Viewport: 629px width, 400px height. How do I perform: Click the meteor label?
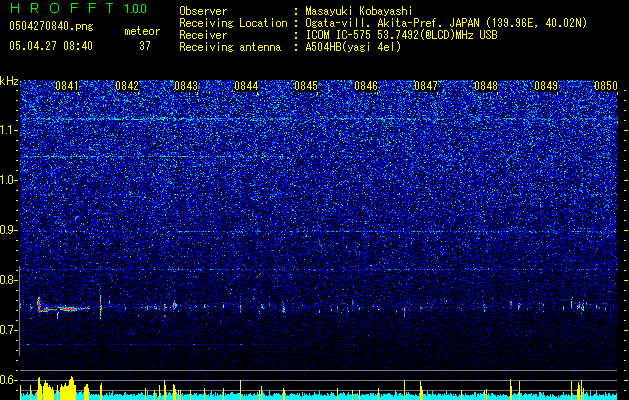click(x=142, y=31)
